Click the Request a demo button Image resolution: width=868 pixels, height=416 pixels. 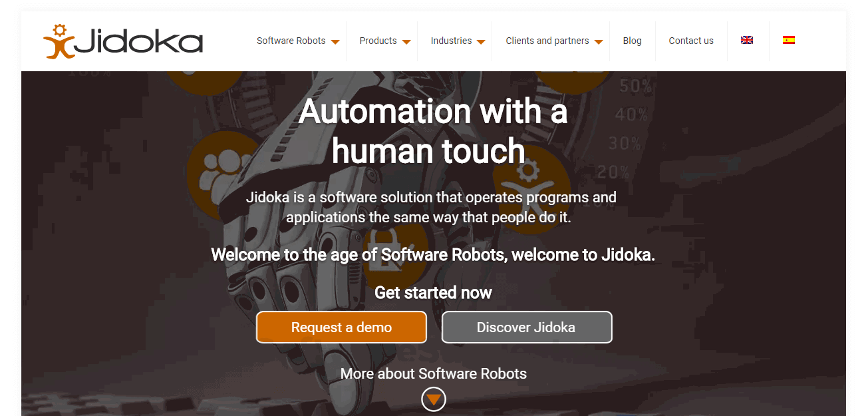[341, 327]
